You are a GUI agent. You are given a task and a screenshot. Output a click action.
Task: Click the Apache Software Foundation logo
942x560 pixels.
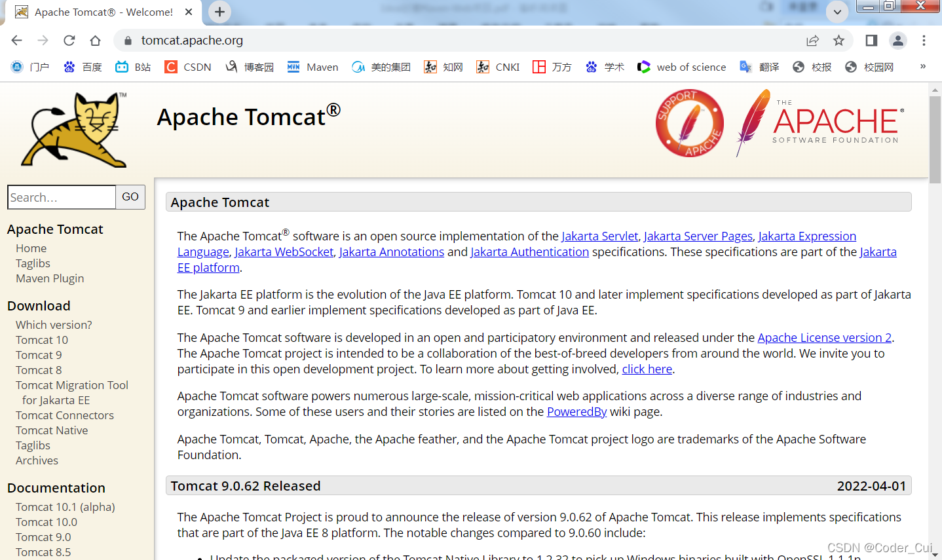coord(820,122)
